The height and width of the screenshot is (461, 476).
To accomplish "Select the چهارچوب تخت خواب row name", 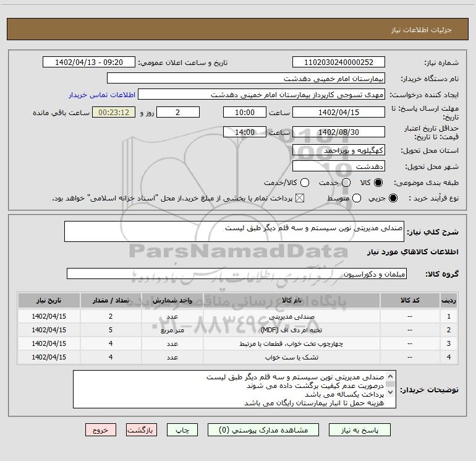I will pyautogui.click(x=291, y=343).
